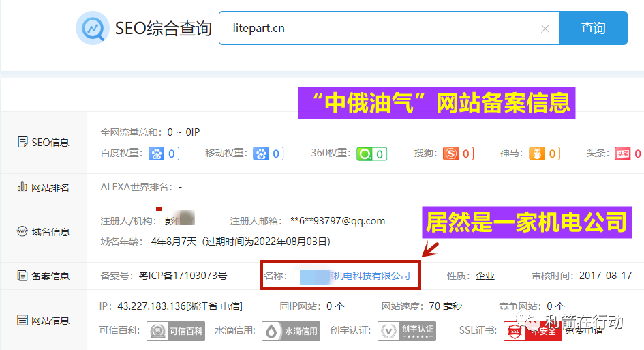Image resolution: width=644 pixels, height=350 pixels.
Task: Click the SEO综合查询 magnifier logo
Action: point(93,28)
